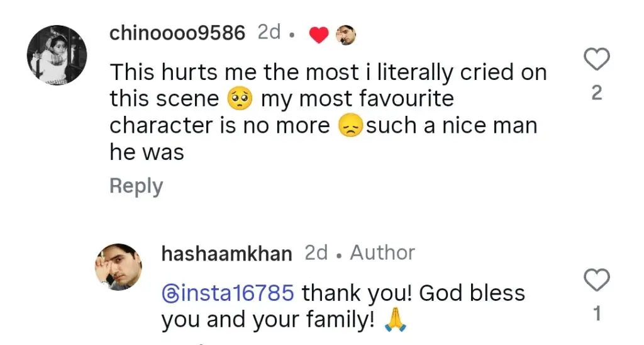Click the 2d timestamp on chinoooo9586's comment
This screenshot has height=345, width=644.
[269, 33]
